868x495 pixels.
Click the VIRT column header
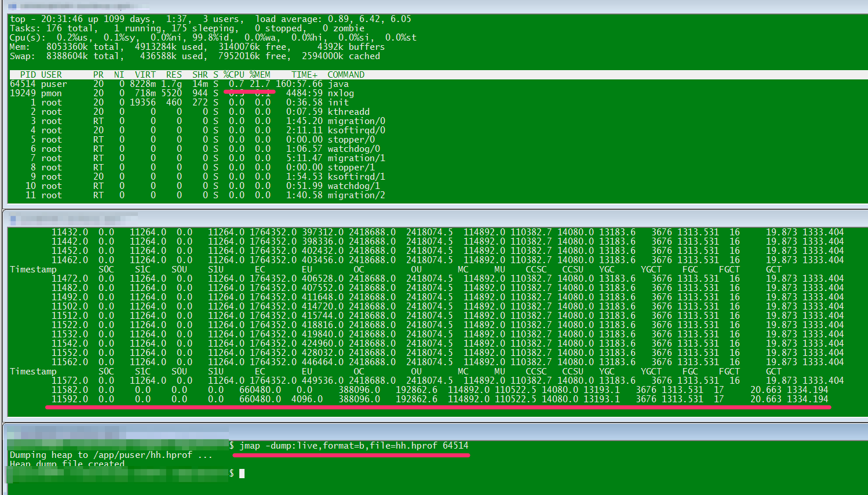(145, 75)
